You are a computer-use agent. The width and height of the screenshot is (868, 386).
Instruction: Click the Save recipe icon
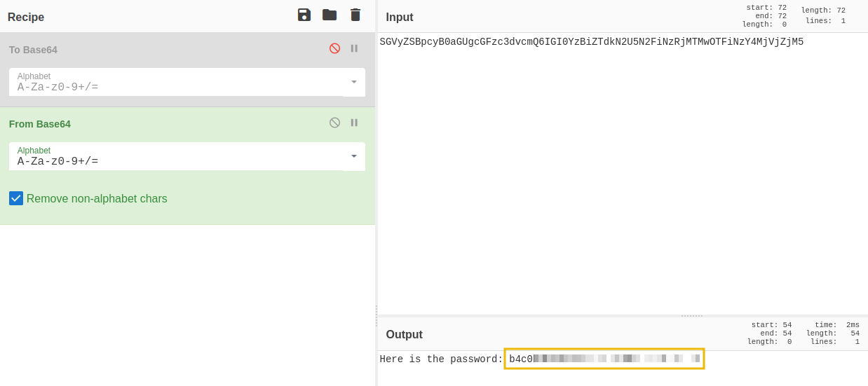(304, 15)
